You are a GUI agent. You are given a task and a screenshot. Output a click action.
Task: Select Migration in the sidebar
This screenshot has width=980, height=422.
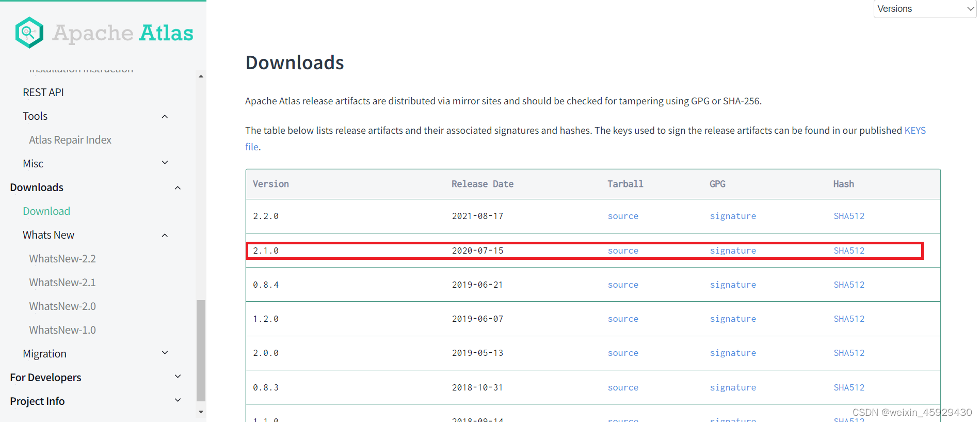click(x=44, y=354)
